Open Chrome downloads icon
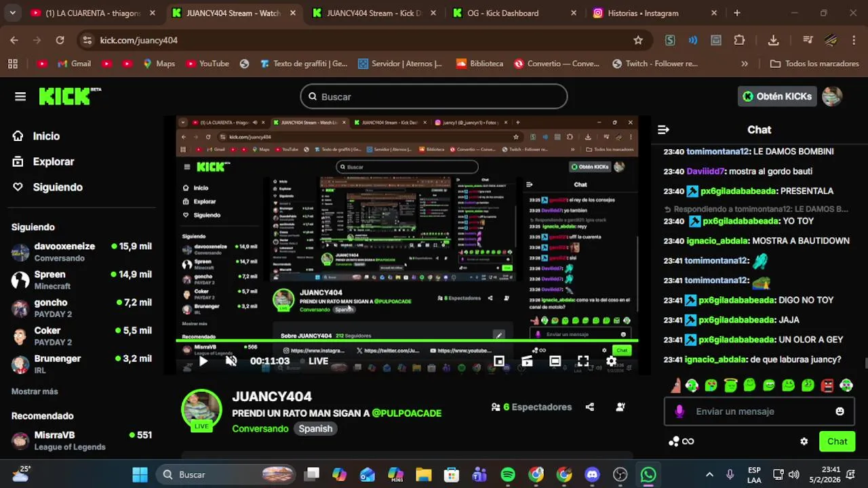The height and width of the screenshot is (488, 868). [x=773, y=40]
